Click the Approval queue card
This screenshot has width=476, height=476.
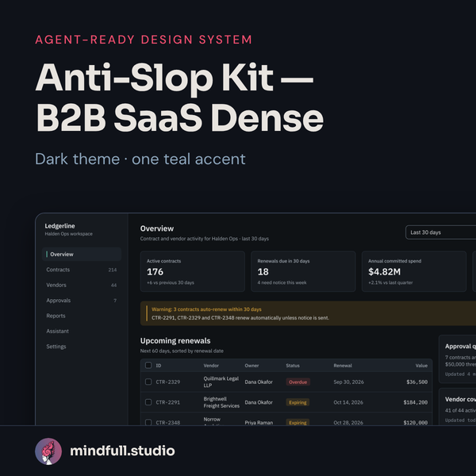click(458, 359)
